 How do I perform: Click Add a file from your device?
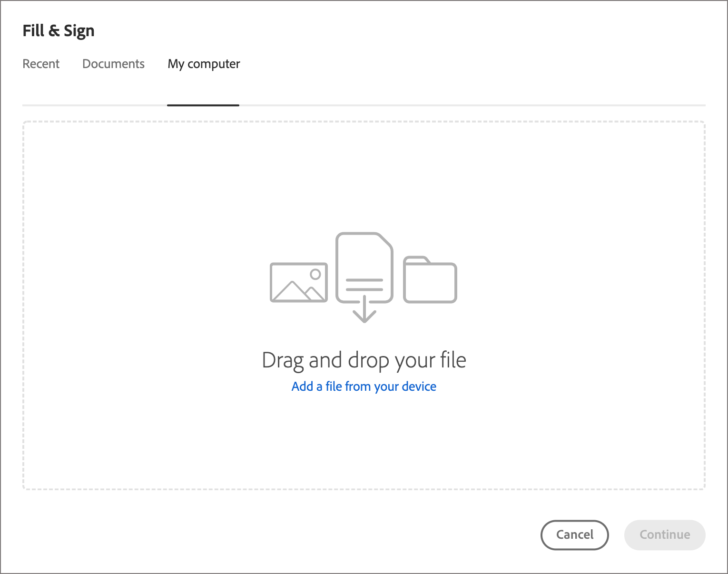tap(364, 386)
